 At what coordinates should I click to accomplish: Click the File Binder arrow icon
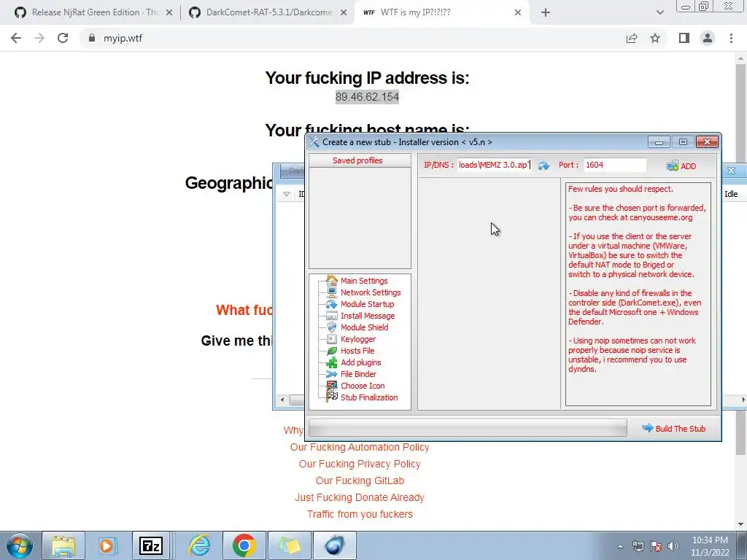tap(332, 374)
